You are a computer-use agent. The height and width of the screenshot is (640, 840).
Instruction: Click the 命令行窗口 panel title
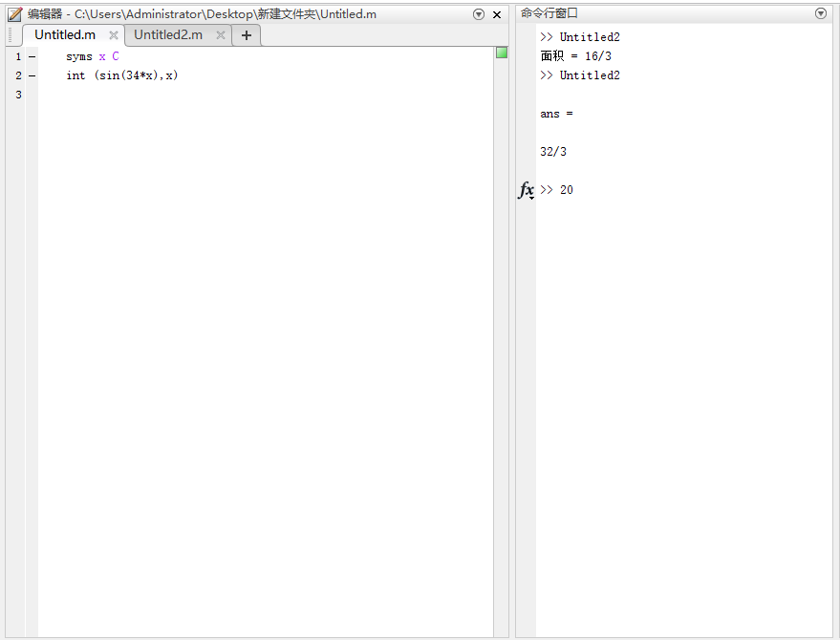click(x=549, y=13)
